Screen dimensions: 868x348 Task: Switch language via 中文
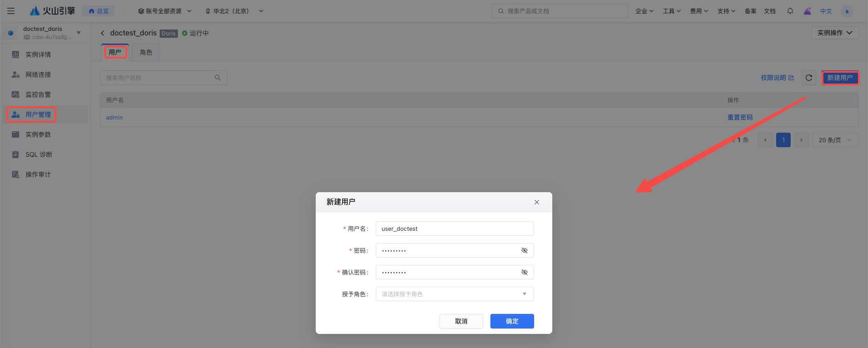point(826,11)
